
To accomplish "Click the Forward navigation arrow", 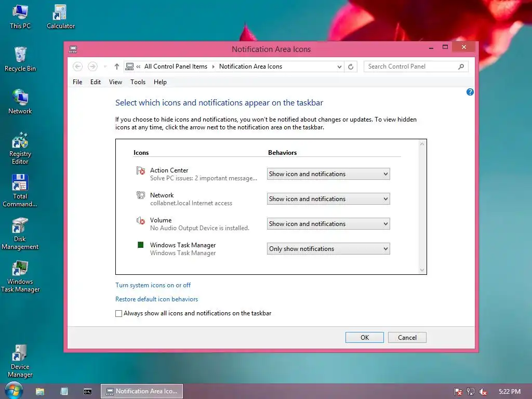I will pyautogui.click(x=92, y=66).
